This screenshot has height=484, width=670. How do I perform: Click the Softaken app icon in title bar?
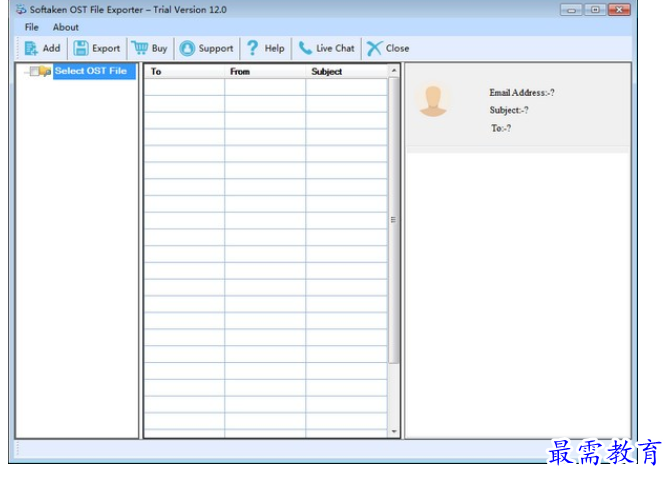pyautogui.click(x=21, y=9)
